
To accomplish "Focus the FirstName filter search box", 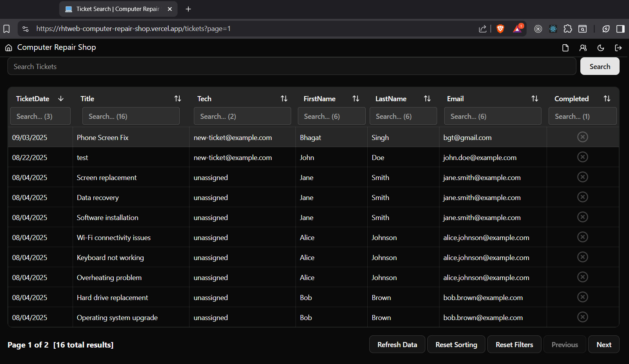I will (332, 116).
